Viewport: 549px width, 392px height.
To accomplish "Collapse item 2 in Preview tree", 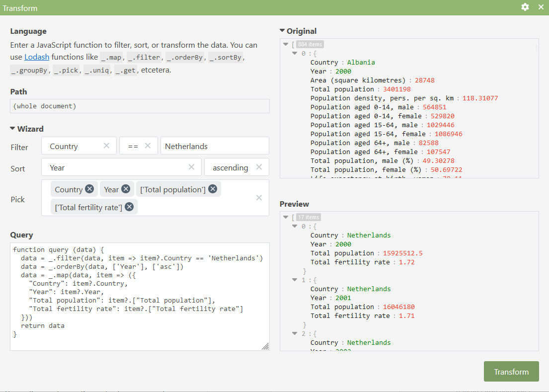I will click(x=295, y=333).
